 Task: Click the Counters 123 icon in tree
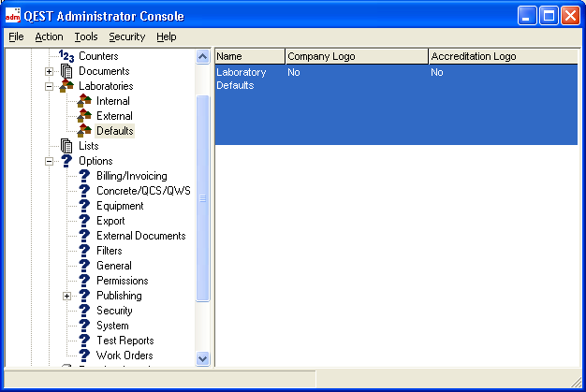(x=66, y=56)
